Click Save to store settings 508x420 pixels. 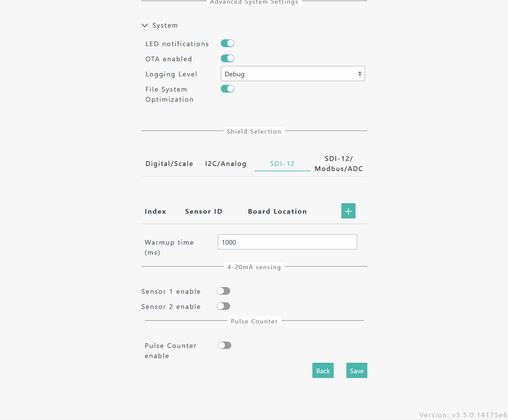tap(357, 371)
